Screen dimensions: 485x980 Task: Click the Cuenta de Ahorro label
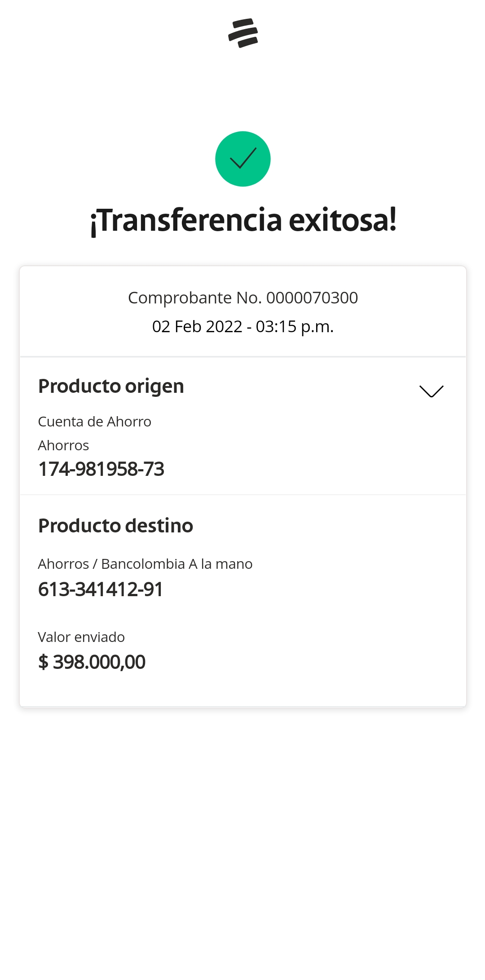[94, 422]
